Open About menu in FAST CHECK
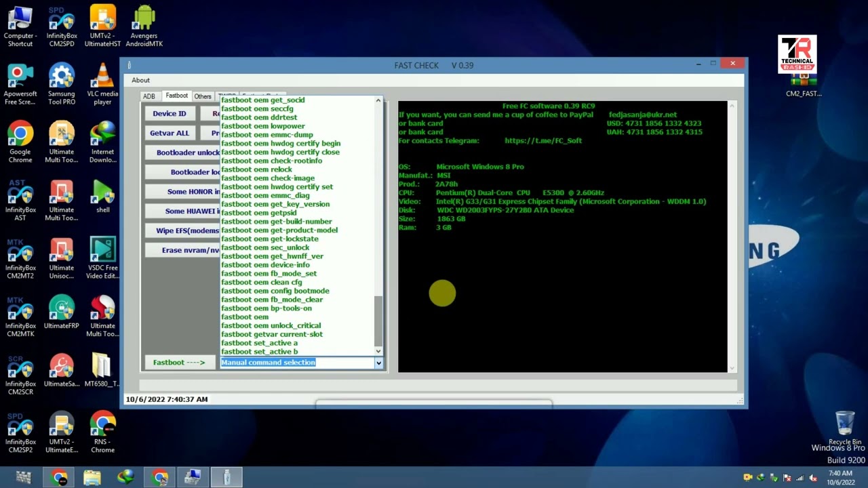 tap(141, 80)
